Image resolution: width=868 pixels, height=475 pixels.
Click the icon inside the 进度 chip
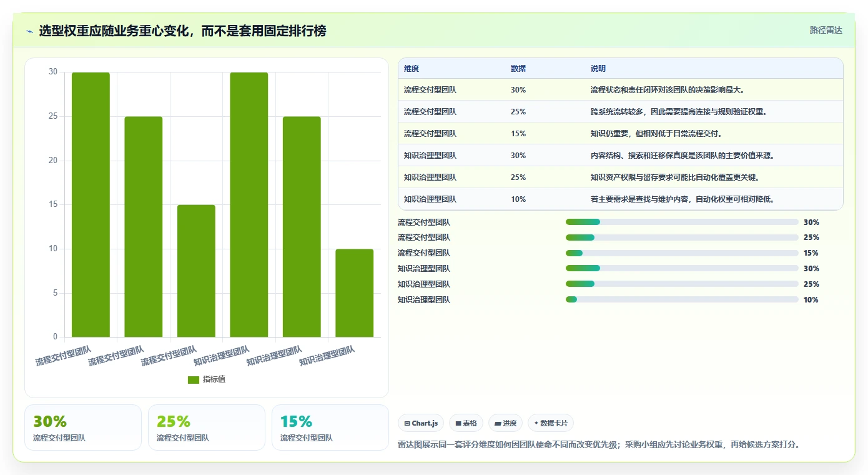point(498,424)
